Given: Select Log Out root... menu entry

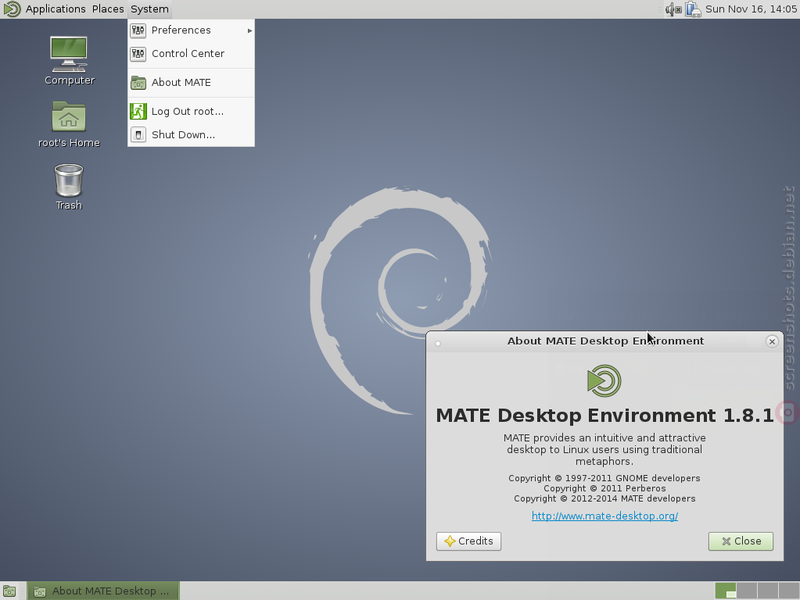Looking at the screenshot, I should tap(191, 111).
